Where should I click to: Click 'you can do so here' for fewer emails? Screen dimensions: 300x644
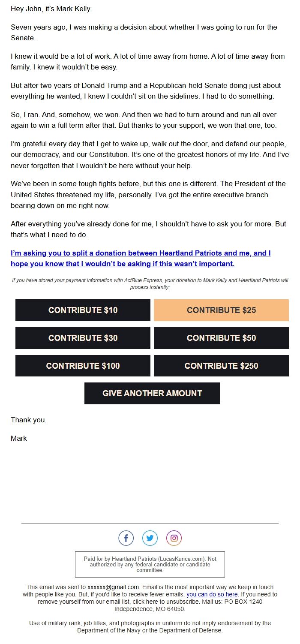tap(211, 594)
